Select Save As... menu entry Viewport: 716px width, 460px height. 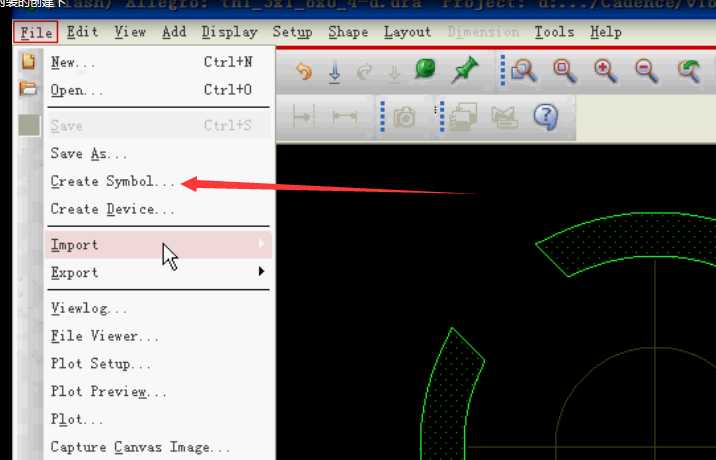(158, 153)
